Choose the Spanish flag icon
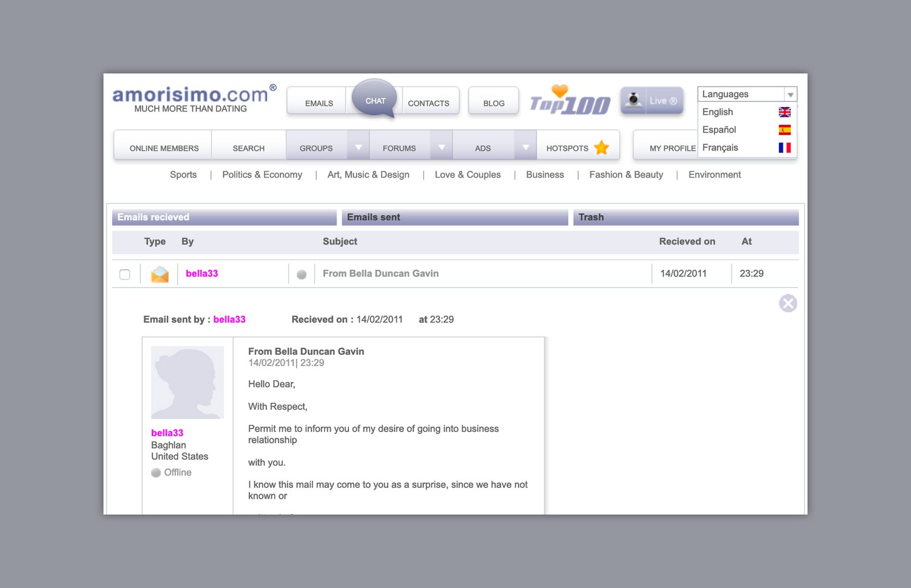Image resolution: width=911 pixels, height=588 pixels. 785,130
